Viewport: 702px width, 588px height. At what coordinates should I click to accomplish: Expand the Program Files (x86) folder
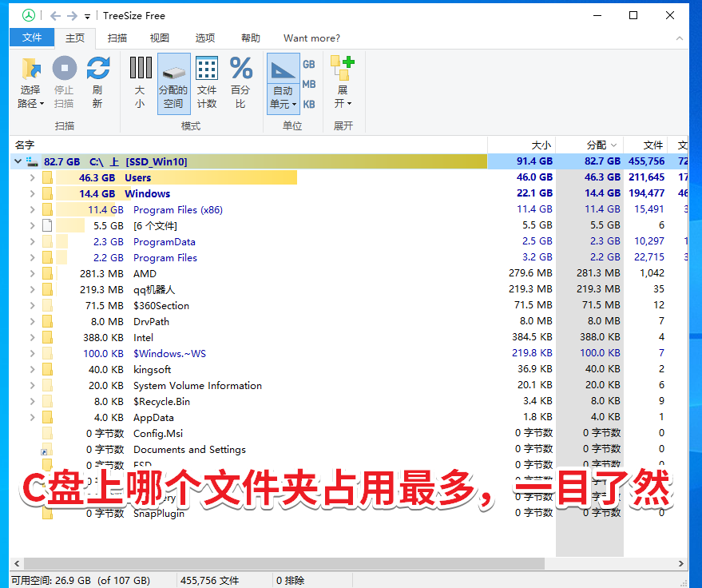tap(32, 209)
